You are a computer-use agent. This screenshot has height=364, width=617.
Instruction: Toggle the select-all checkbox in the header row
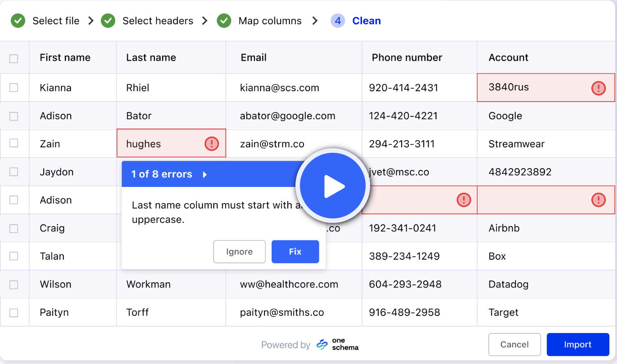14,58
